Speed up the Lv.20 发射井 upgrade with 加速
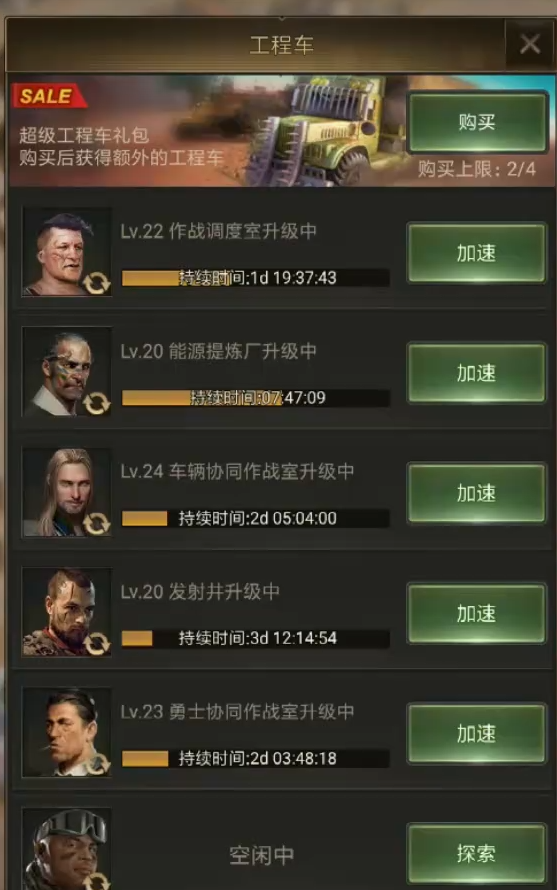The width and height of the screenshot is (557, 890). coord(476,614)
